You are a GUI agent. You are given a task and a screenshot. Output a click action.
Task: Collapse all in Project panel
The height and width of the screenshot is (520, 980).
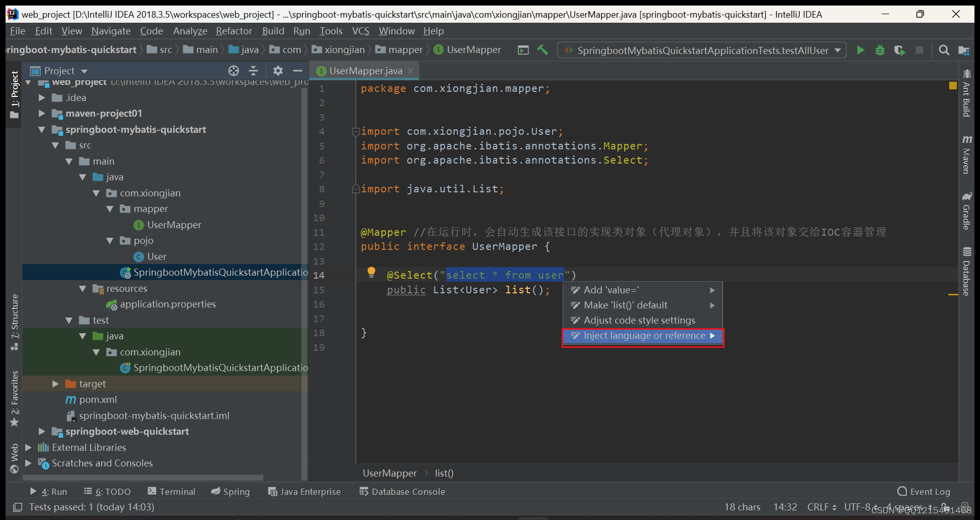[253, 71]
